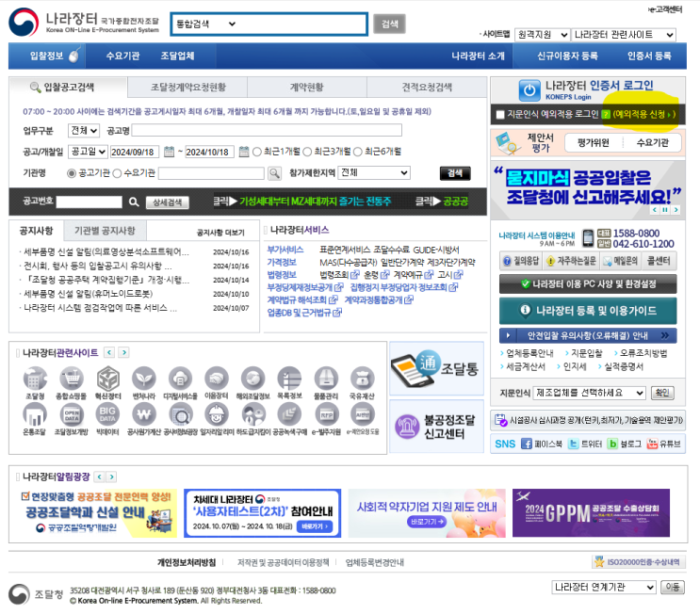The image size is (700, 614).
Task: Open the 불공정조달 신고센터 banner
Action: point(436,427)
